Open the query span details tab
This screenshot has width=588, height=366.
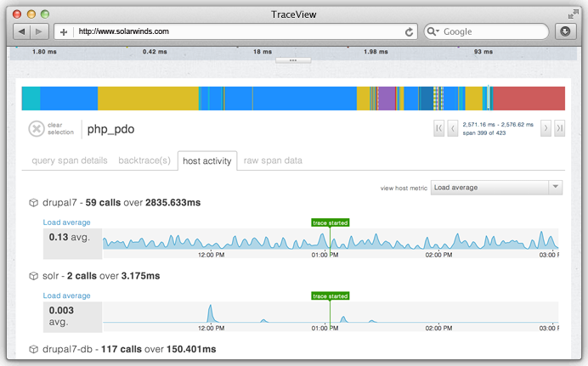tap(70, 160)
